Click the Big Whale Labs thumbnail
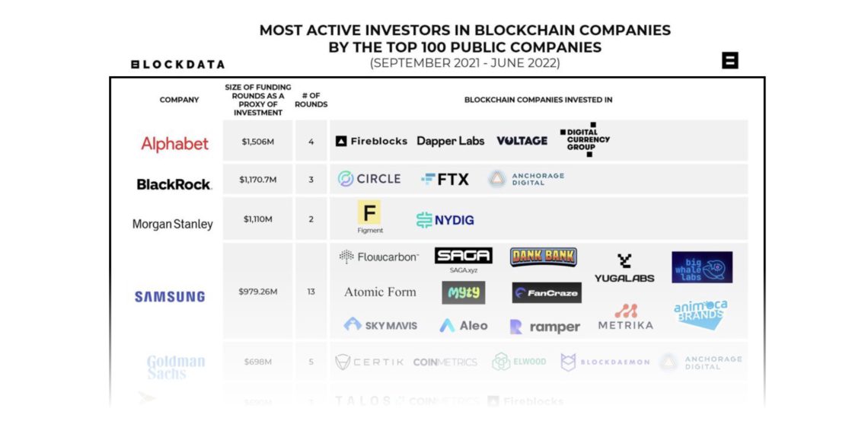This screenshot has height=434, width=868. pos(701,267)
